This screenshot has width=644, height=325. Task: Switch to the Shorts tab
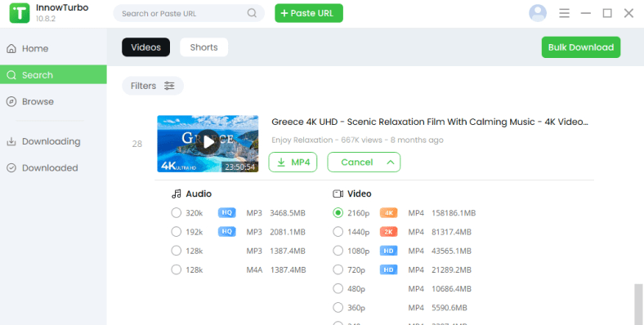203,47
